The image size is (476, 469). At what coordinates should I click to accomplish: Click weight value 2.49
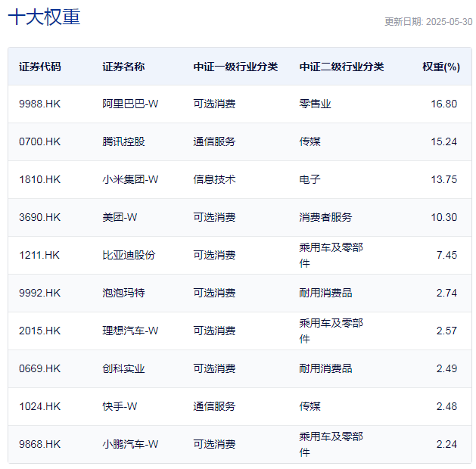[446, 368]
